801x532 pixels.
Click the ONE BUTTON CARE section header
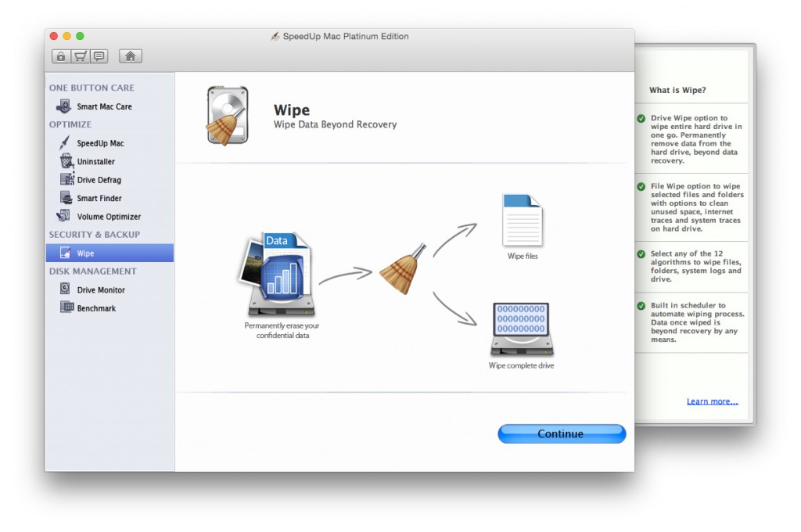tap(92, 88)
